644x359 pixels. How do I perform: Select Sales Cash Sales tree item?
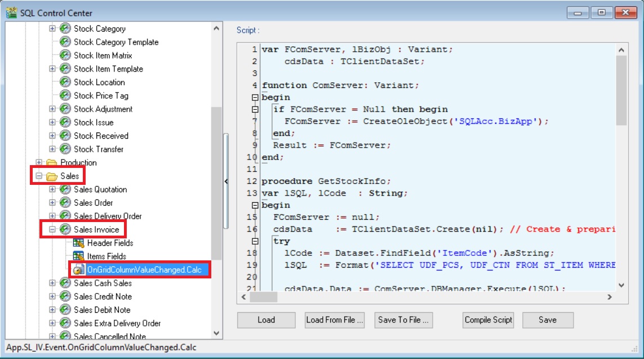tap(103, 283)
